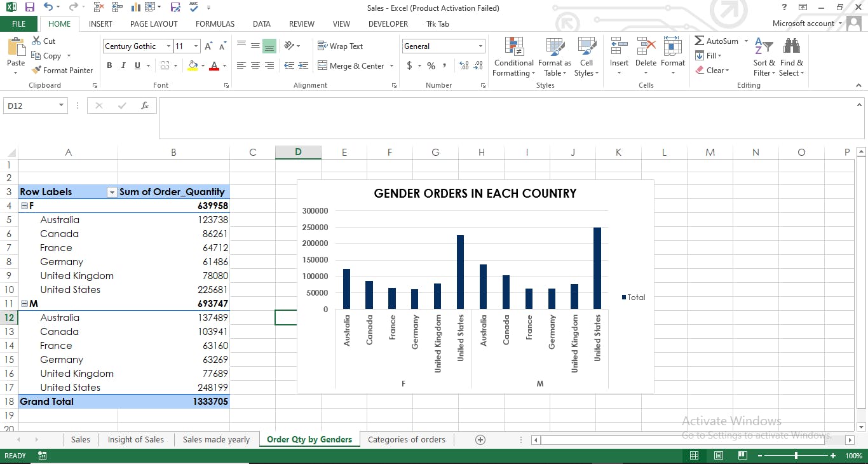Viewport: 868px width, 464px height.
Task: Click the Fill Color bucket swatch
Action: (x=193, y=65)
